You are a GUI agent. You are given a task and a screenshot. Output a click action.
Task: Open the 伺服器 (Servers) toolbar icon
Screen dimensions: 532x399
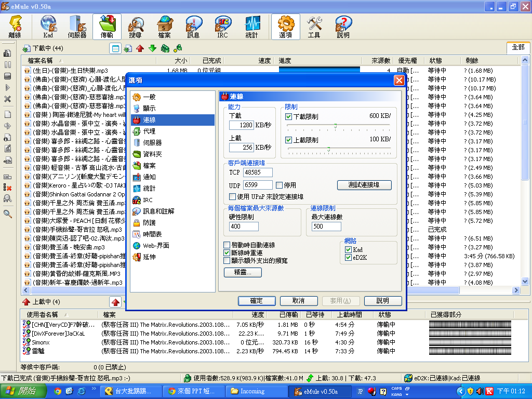click(77, 26)
